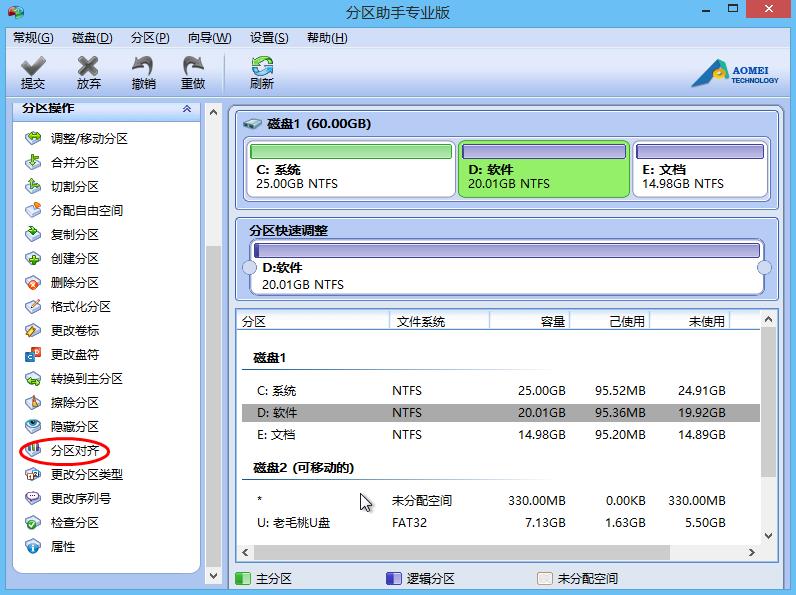Viewport: 796px width, 595px height.
Task: Click partition list scroll down arrow
Action: (768, 536)
